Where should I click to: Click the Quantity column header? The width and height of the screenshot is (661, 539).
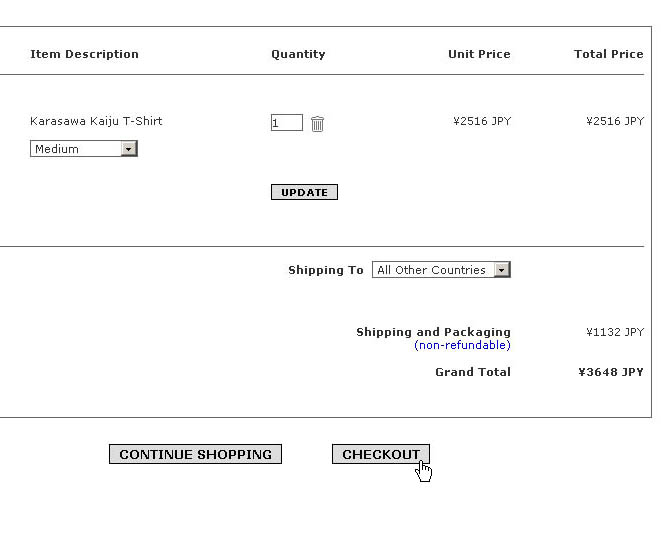[298, 54]
